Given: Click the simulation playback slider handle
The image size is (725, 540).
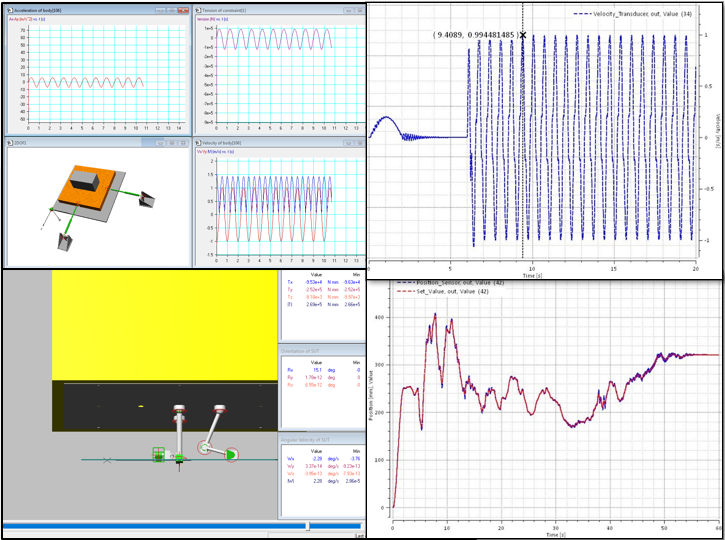Looking at the screenshot, I should click(x=307, y=525).
